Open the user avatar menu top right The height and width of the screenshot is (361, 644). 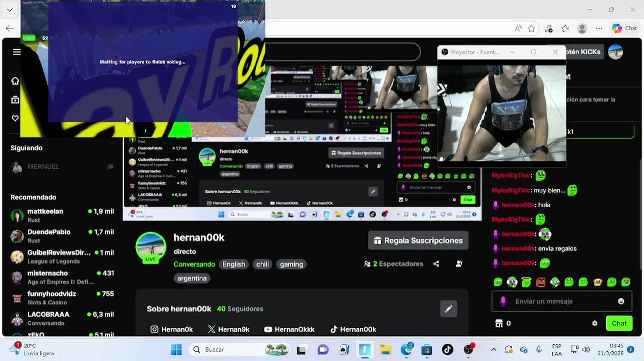[615, 52]
